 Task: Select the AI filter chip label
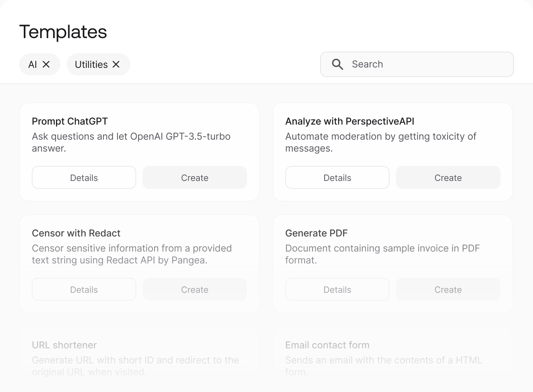point(33,64)
